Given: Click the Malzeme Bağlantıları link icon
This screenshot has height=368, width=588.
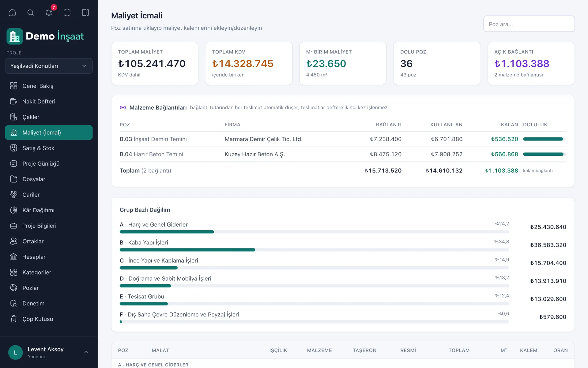Looking at the screenshot, I should (x=123, y=108).
